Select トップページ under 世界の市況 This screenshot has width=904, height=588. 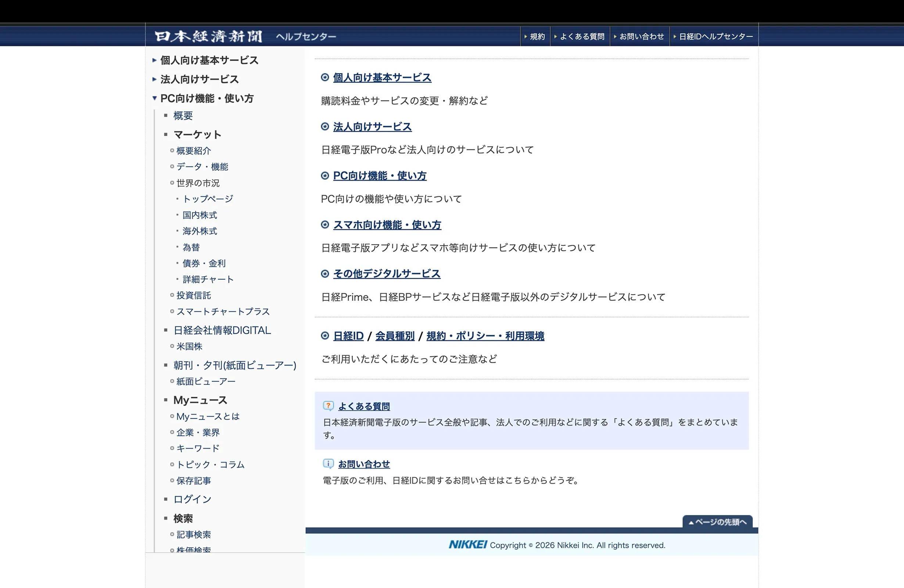[x=208, y=199]
